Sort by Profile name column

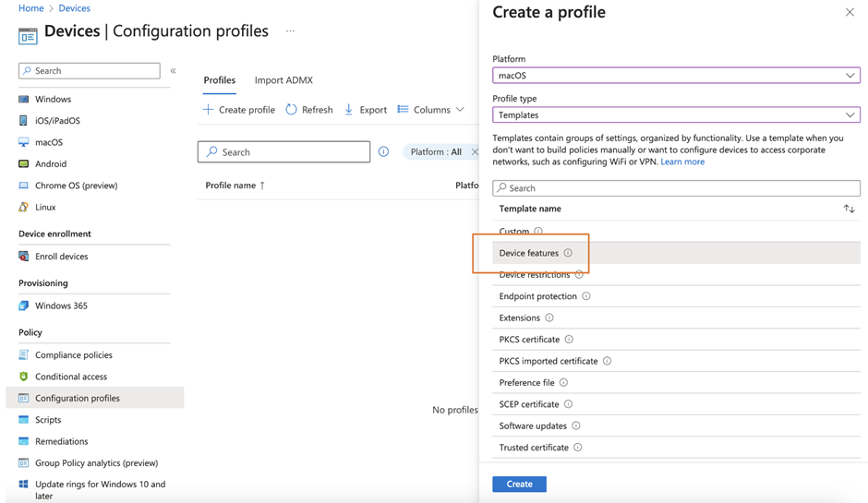(235, 186)
